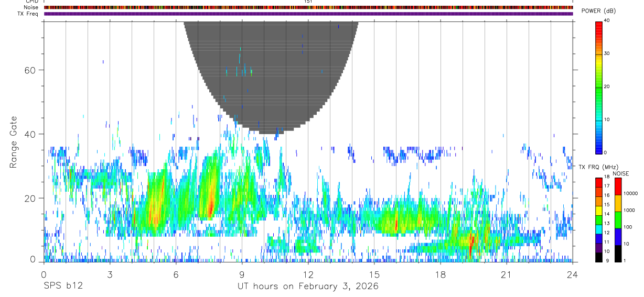Click the NOISE legend title

point(621,173)
